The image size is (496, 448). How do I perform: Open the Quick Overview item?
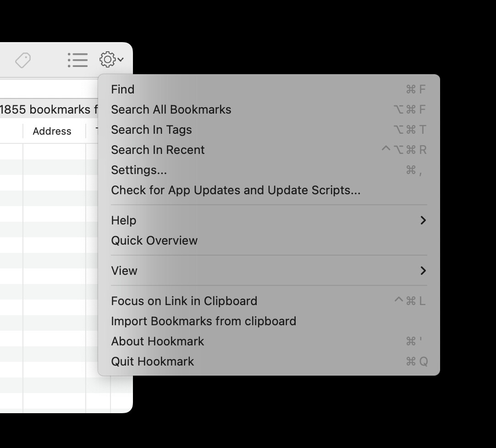[x=154, y=240]
